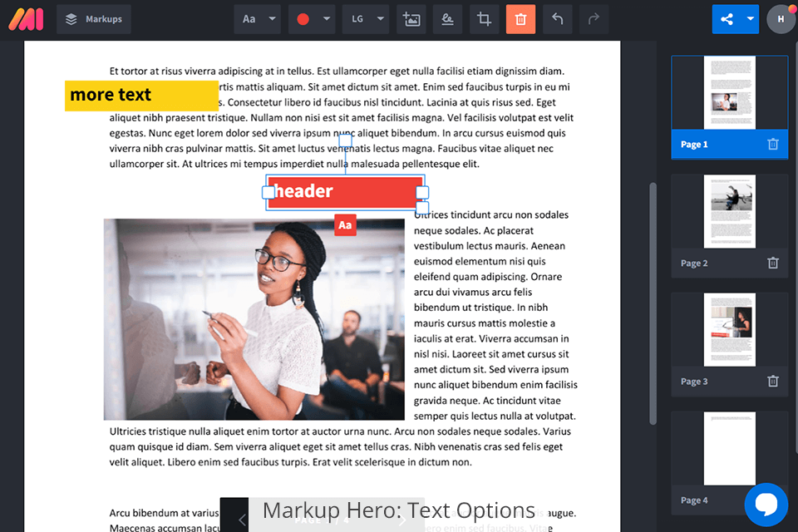Open the Markups list button

click(94, 19)
